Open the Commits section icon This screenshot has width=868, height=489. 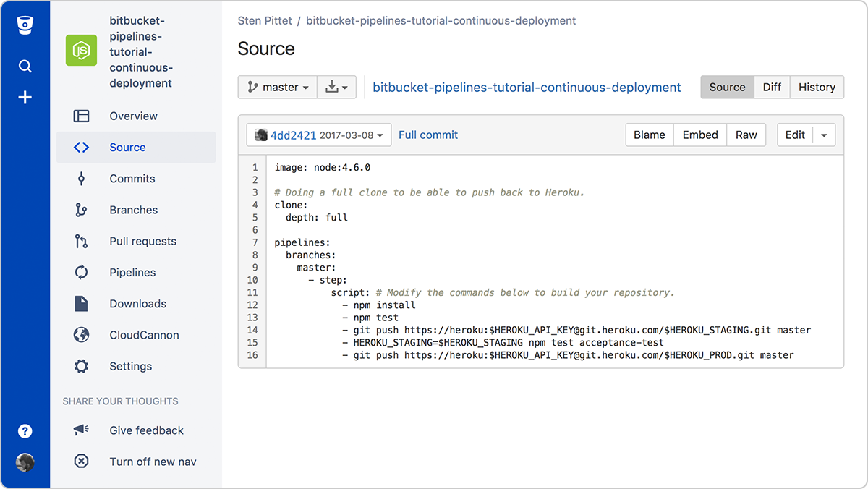(81, 178)
